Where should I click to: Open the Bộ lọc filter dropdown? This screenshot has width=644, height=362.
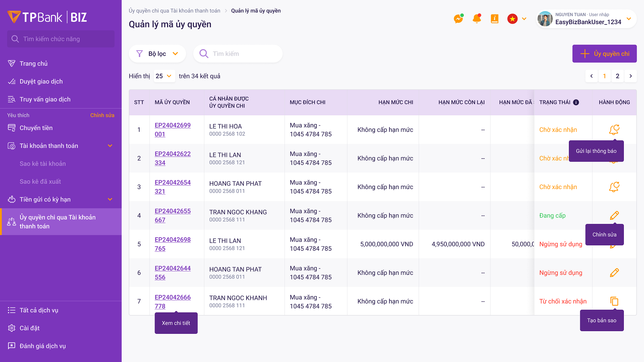click(157, 54)
